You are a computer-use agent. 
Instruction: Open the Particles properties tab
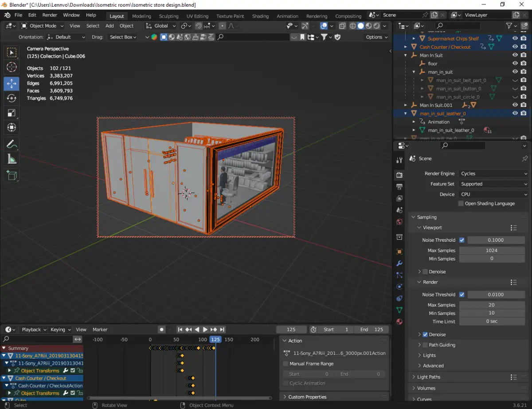coord(399,275)
